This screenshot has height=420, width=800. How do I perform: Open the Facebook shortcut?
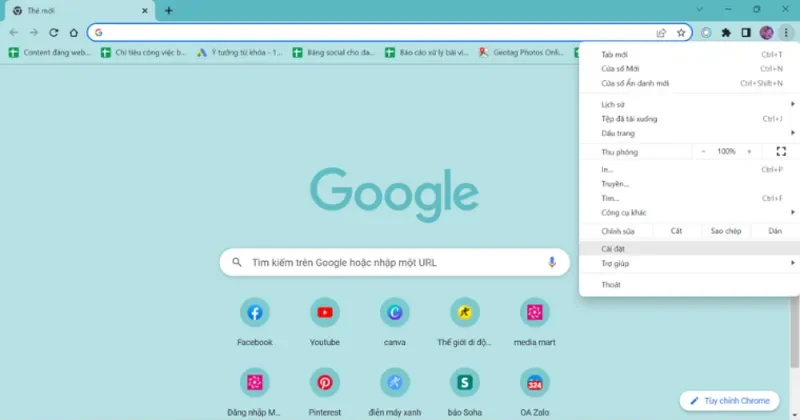coord(255,323)
